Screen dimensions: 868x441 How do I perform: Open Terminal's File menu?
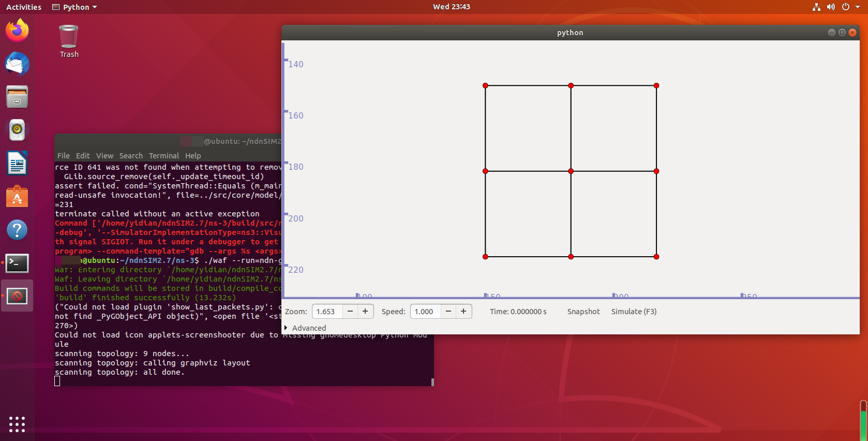pyautogui.click(x=64, y=156)
